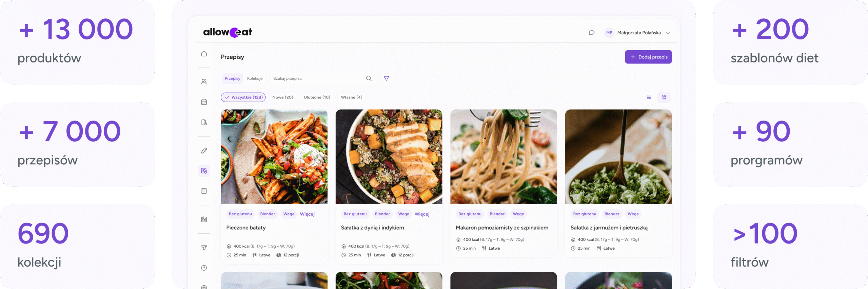
Task: Open the checklist form sidebar icon
Action: pyautogui.click(x=204, y=219)
